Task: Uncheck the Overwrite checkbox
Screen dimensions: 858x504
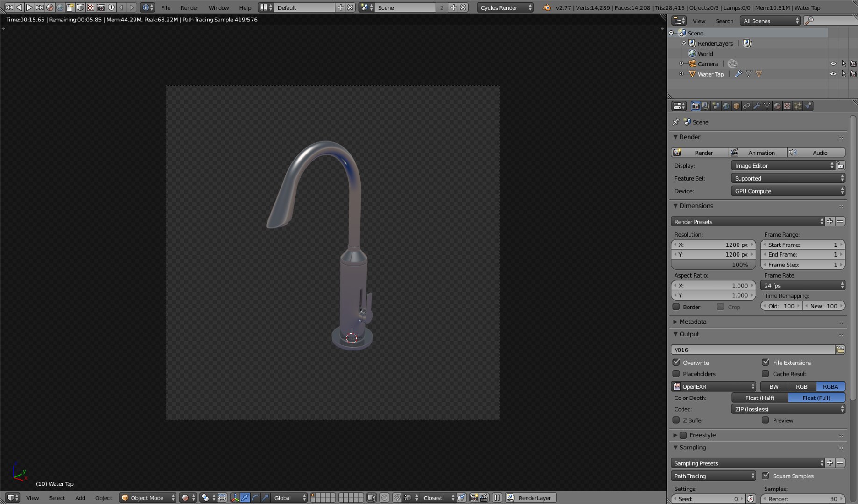Action: (x=676, y=362)
